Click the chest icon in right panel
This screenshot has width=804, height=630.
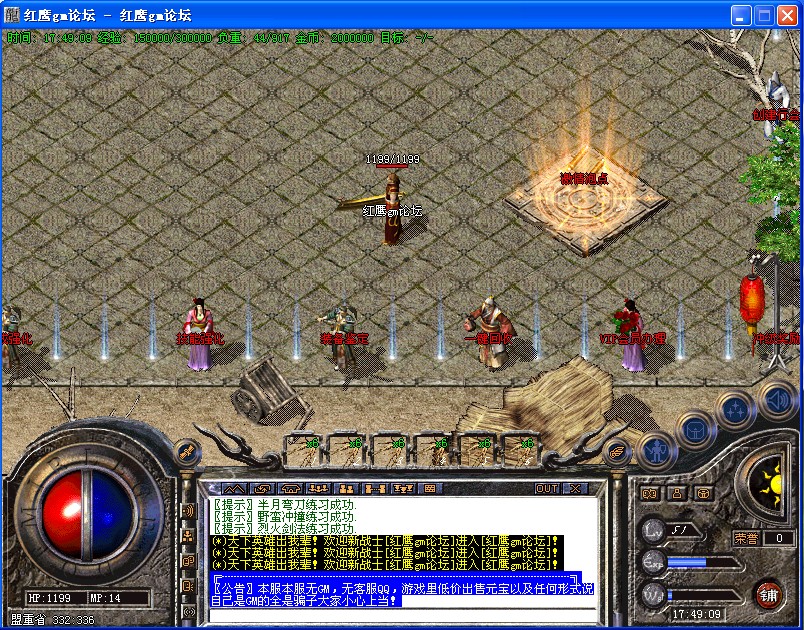tap(705, 494)
